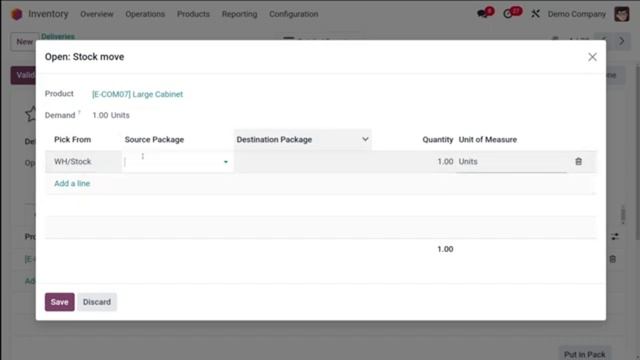Go to next record arrow

click(x=622, y=41)
